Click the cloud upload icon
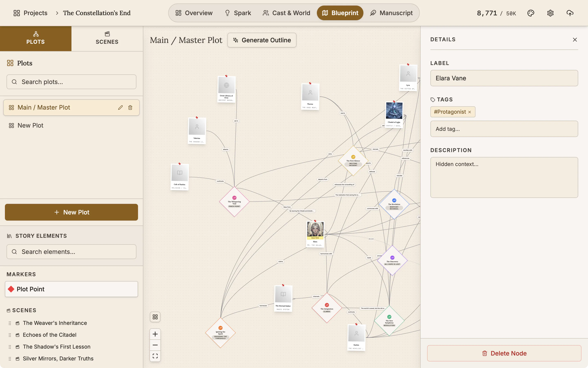This screenshot has width=588, height=368. tap(570, 13)
